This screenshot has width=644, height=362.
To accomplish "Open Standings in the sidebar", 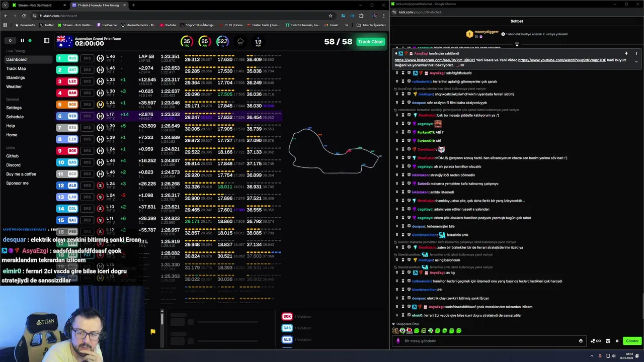I will [16, 77].
